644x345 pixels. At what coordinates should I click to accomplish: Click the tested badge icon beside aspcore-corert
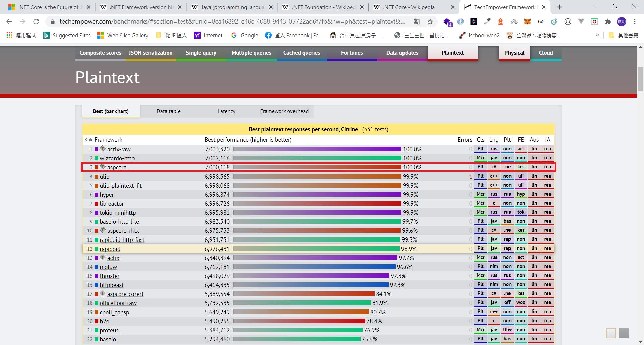point(103,293)
